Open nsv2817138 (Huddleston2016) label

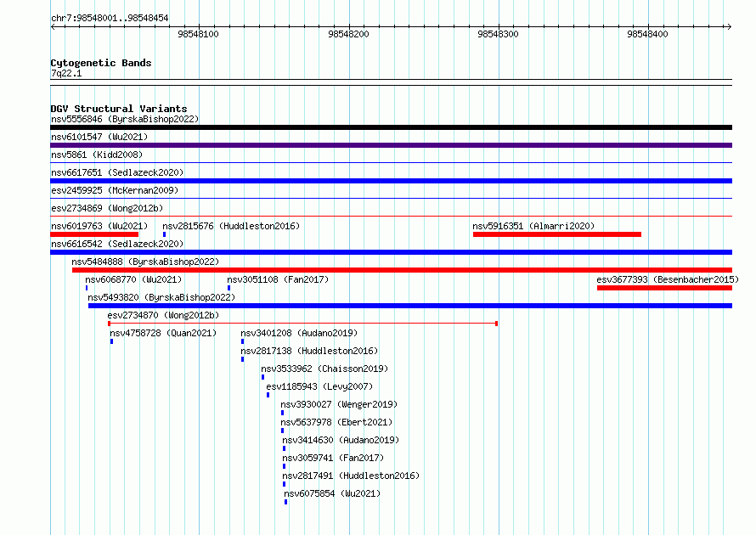309,351
